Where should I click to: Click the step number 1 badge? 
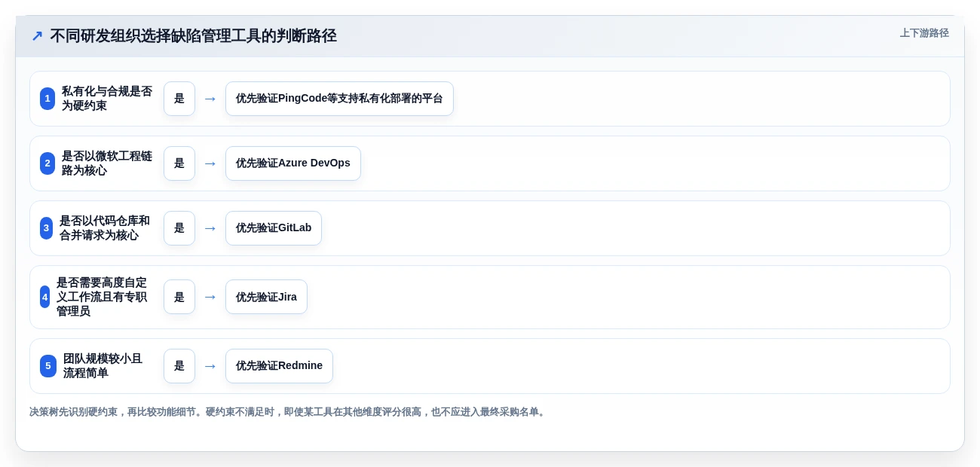[47, 99]
